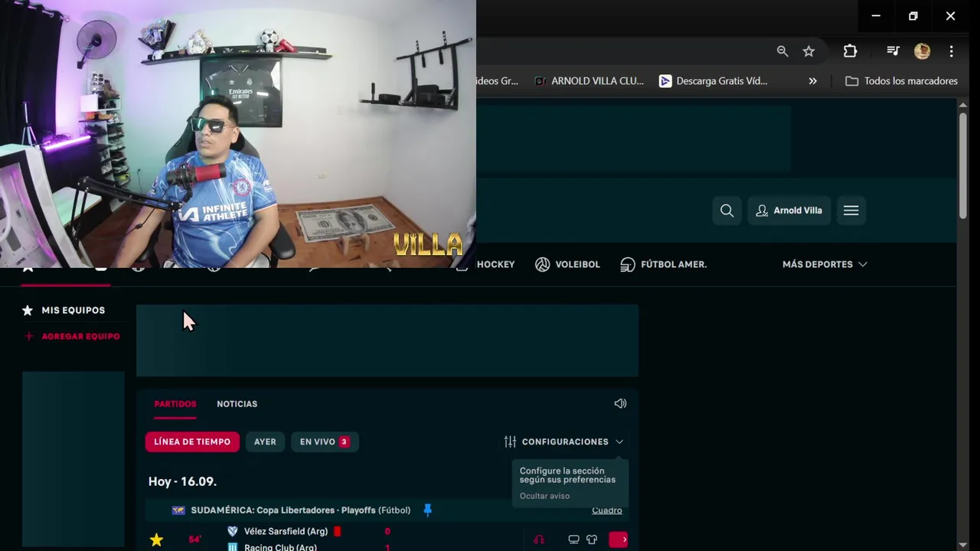Click the Voleibol ball icon

[542, 264]
